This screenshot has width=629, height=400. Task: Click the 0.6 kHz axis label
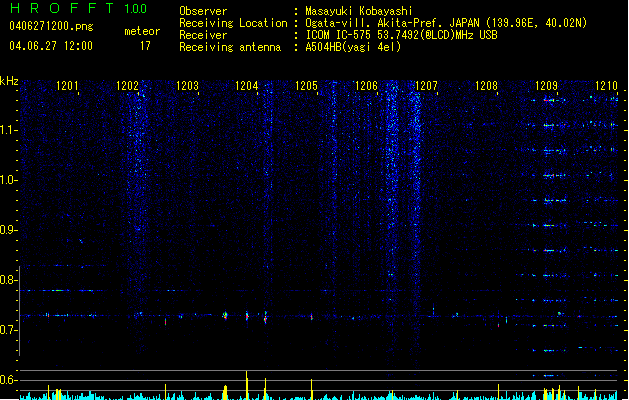point(9,380)
